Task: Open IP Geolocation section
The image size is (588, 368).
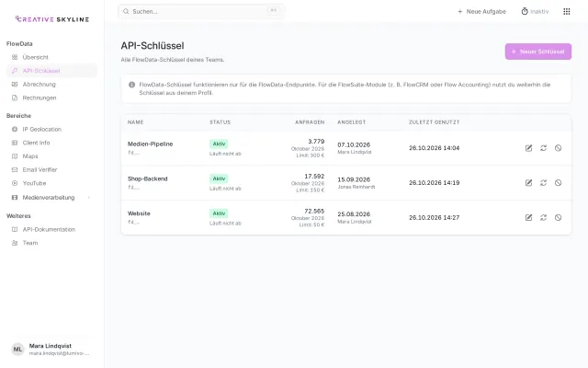Action: (51, 129)
